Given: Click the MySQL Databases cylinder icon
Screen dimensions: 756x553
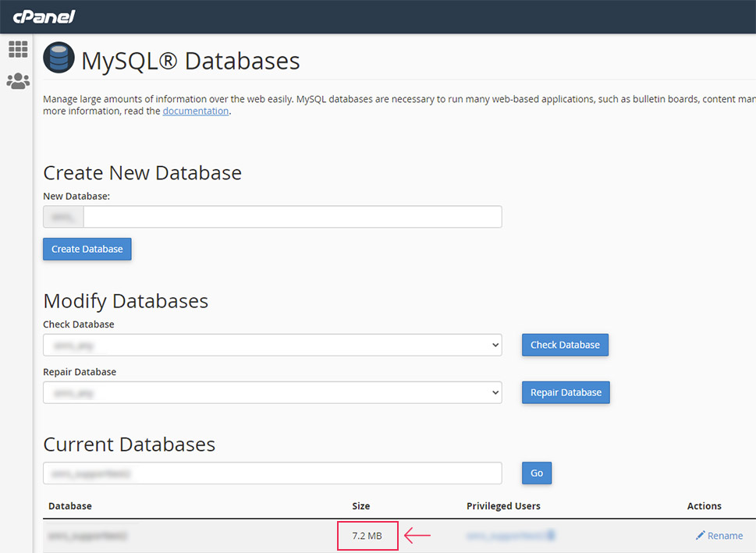Looking at the screenshot, I should pyautogui.click(x=59, y=58).
